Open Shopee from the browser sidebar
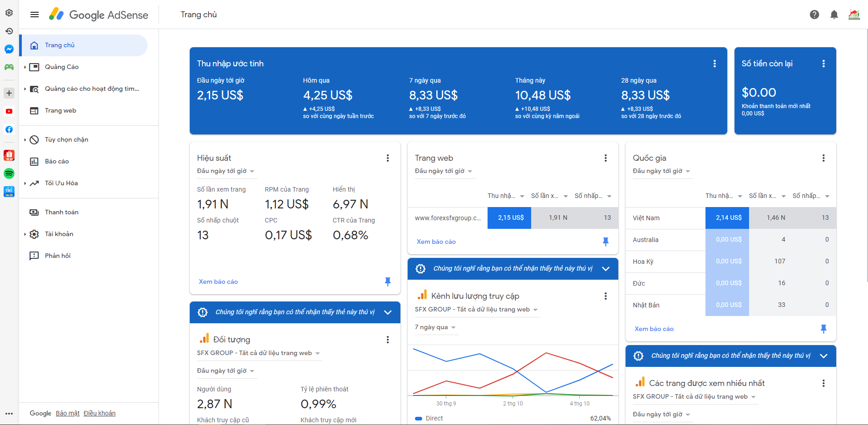 (x=9, y=155)
